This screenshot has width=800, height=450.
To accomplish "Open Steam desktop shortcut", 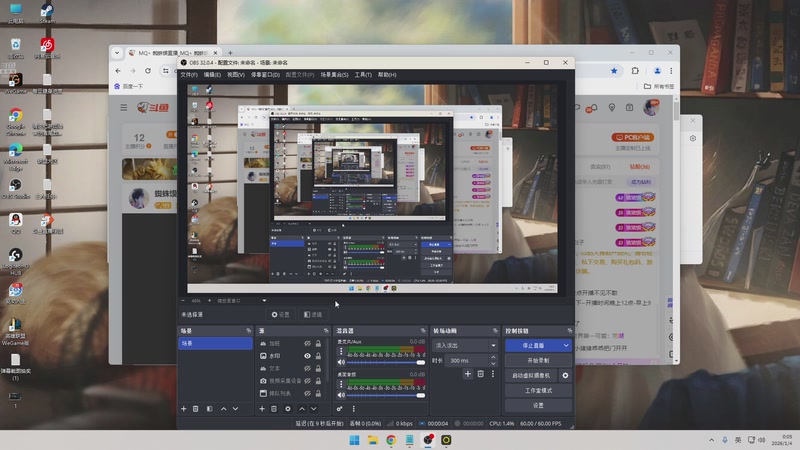I will pyautogui.click(x=47, y=13).
